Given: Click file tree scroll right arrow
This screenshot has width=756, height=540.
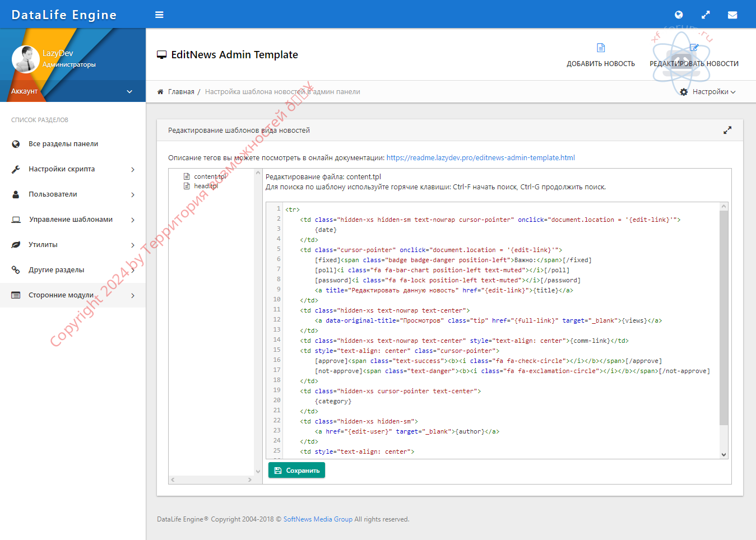Looking at the screenshot, I should click(250, 480).
